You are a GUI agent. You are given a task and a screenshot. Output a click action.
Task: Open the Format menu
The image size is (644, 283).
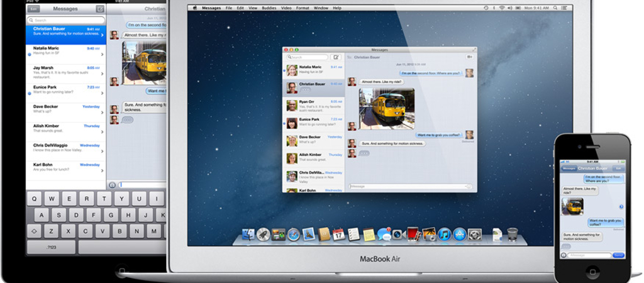[x=303, y=8]
